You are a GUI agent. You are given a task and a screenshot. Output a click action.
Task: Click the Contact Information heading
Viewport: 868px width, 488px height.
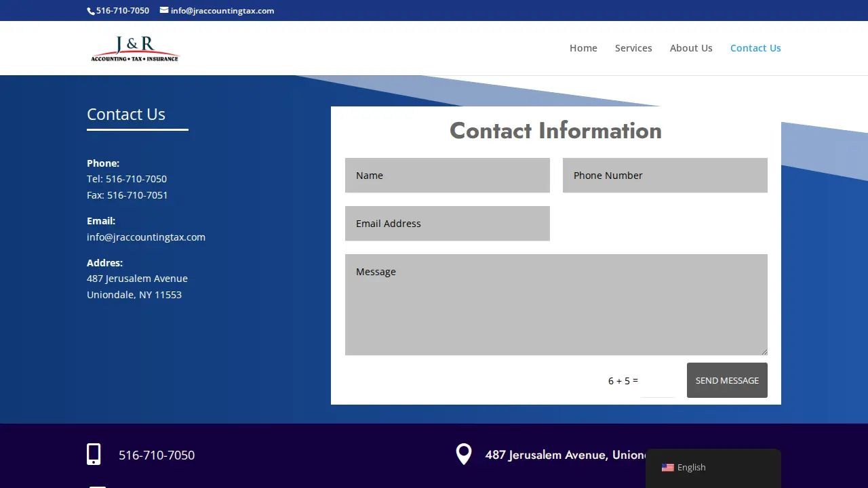click(556, 131)
